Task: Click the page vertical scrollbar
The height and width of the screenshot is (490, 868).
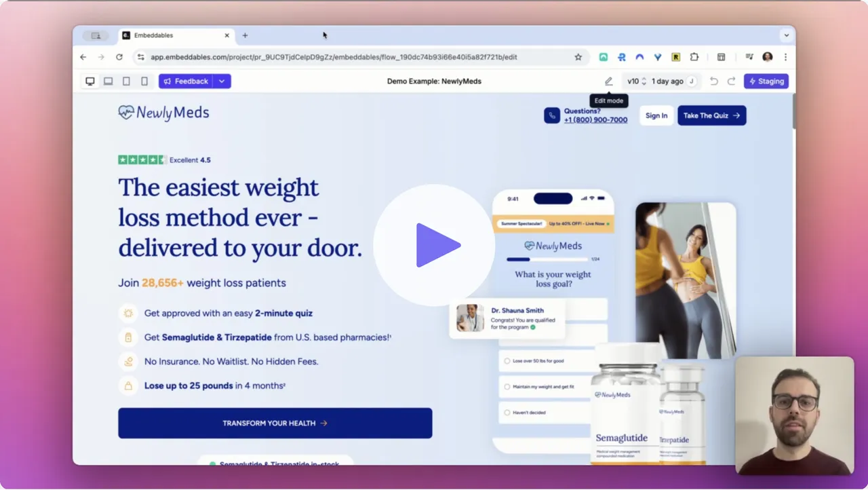Action: pos(793,112)
